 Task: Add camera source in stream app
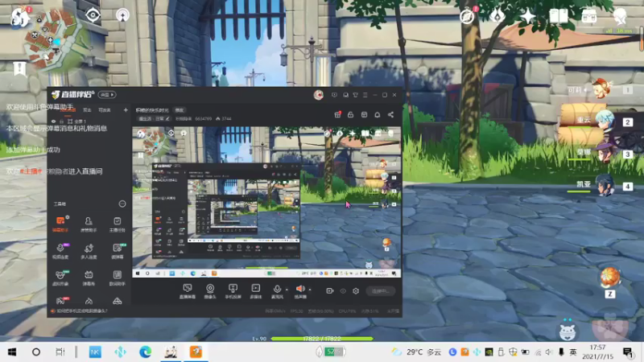[x=210, y=291]
